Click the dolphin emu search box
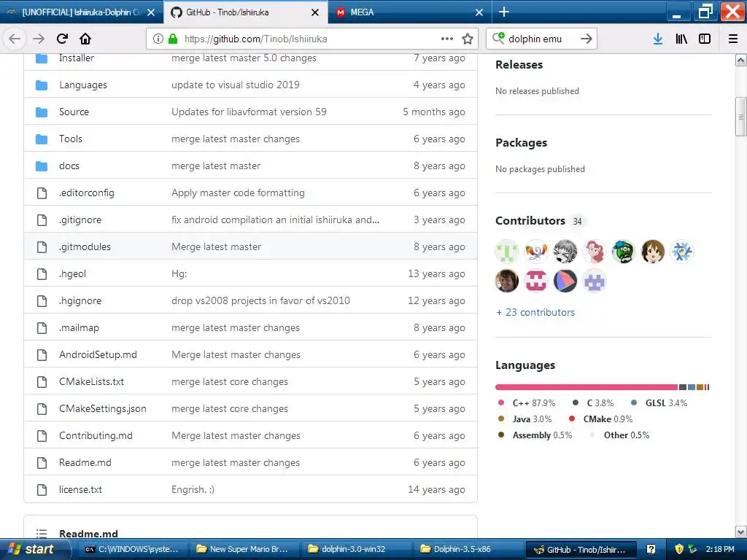 (x=542, y=39)
